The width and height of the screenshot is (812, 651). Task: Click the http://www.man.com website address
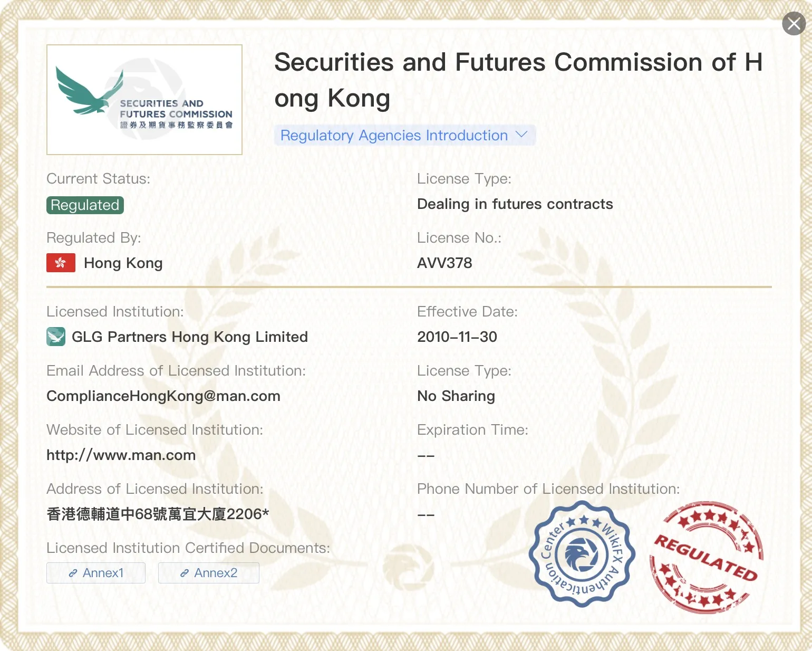pos(121,455)
